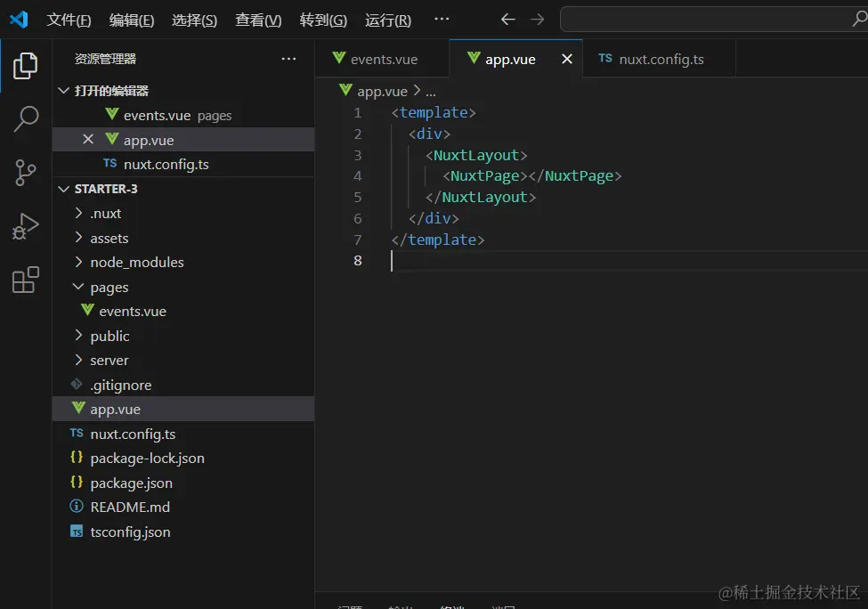
Task: Click app.vue in the breadcrumb
Action: (x=382, y=92)
